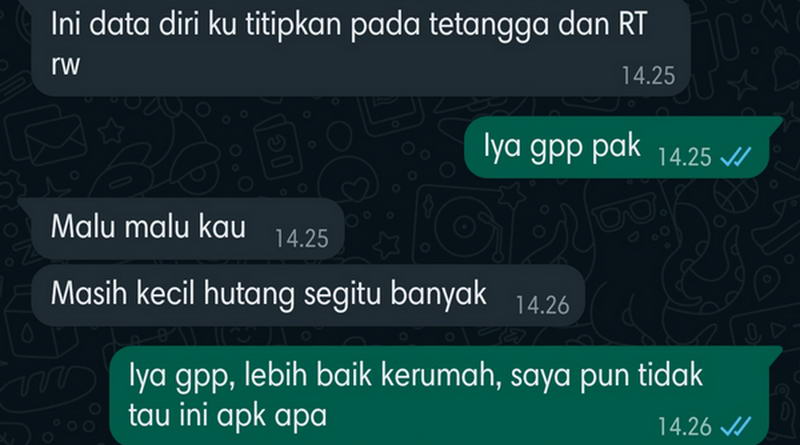Click the 14.25 timestamp on the "RT rw" message
Viewport: 800px width, 445px height.
pyautogui.click(x=648, y=76)
